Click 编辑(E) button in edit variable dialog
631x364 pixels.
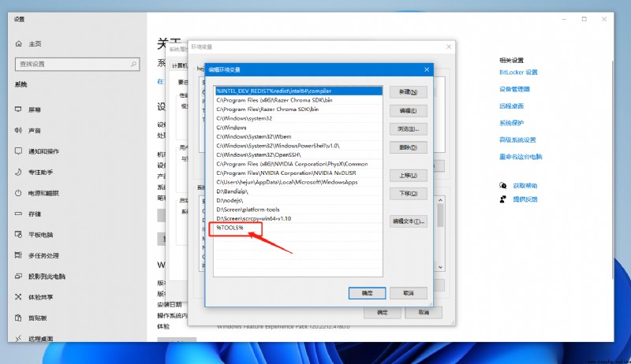(408, 110)
